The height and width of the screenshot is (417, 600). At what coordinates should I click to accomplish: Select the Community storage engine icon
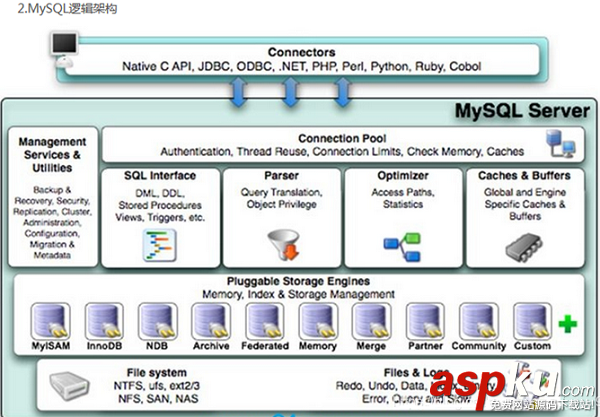point(479,321)
